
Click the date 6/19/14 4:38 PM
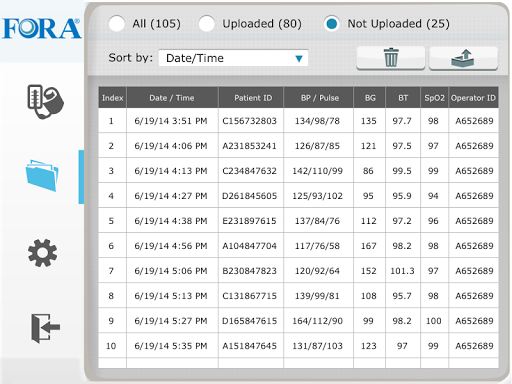click(171, 221)
